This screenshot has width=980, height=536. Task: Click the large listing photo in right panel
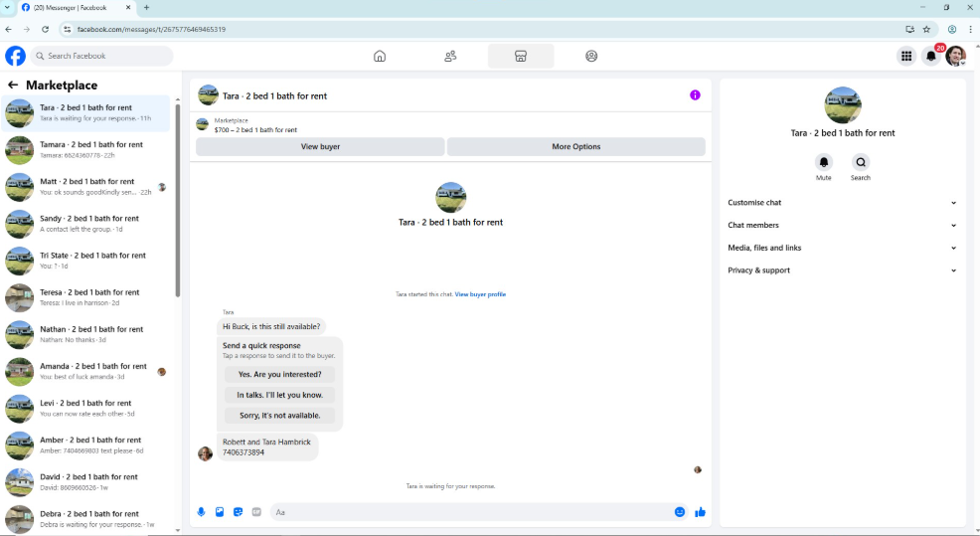pyautogui.click(x=843, y=104)
